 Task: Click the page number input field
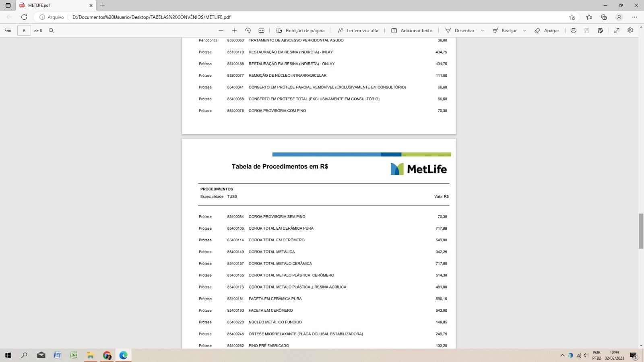24,31
